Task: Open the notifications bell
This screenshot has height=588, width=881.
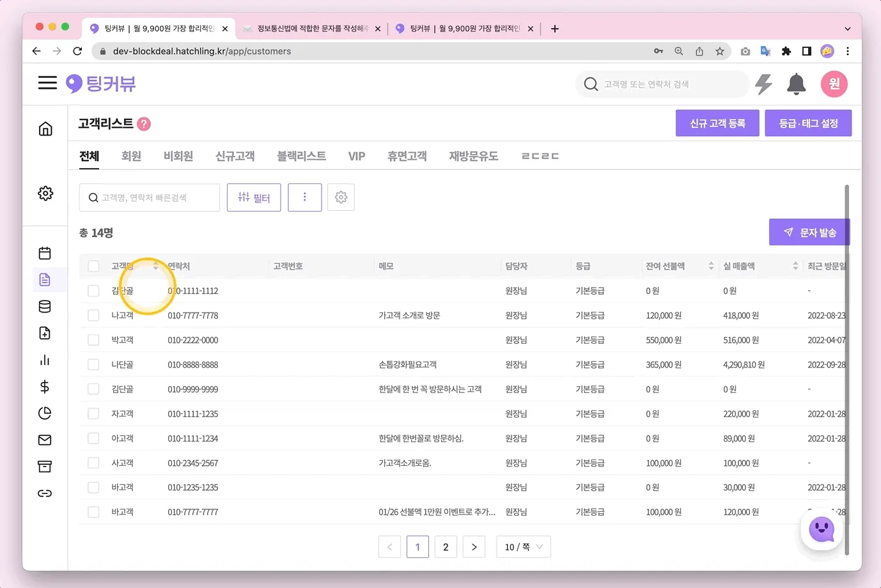Action: click(x=796, y=84)
